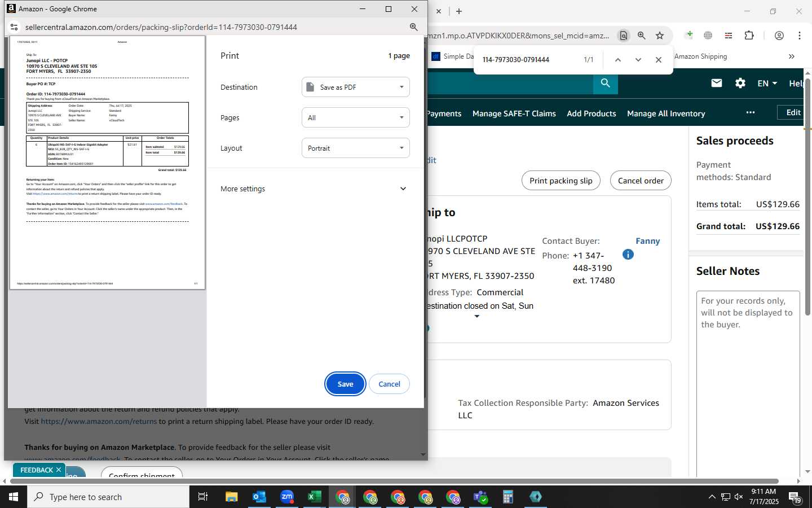This screenshot has width=812, height=508.
Task: Bookmark this page with the star icon
Action: tap(660, 36)
